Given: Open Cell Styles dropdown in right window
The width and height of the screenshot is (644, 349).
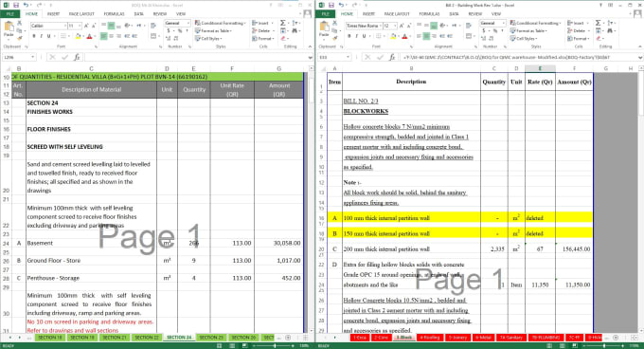Looking at the screenshot, I should point(524,38).
